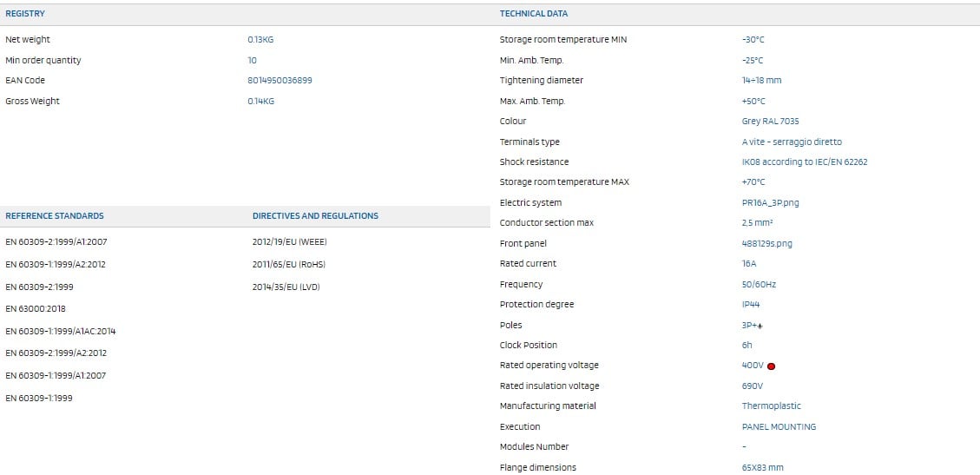
Task: Click the 2011/65/EU (RoHS) directive
Action: coord(288,264)
